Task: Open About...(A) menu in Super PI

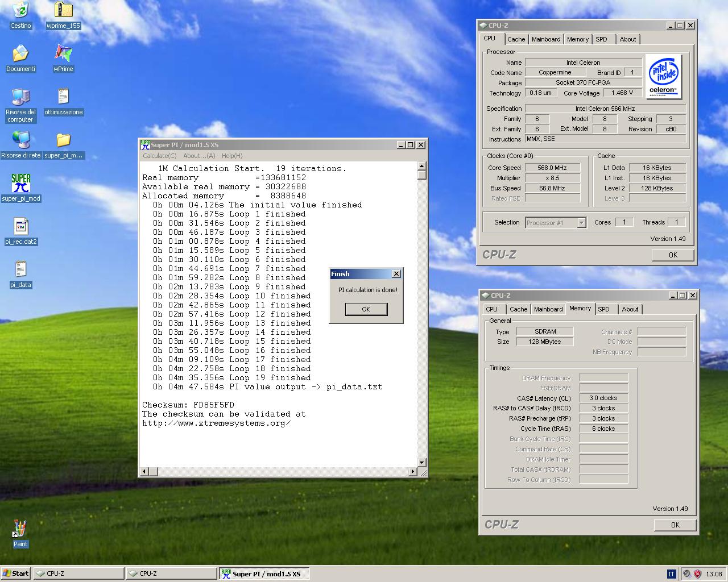Action: click(x=199, y=156)
